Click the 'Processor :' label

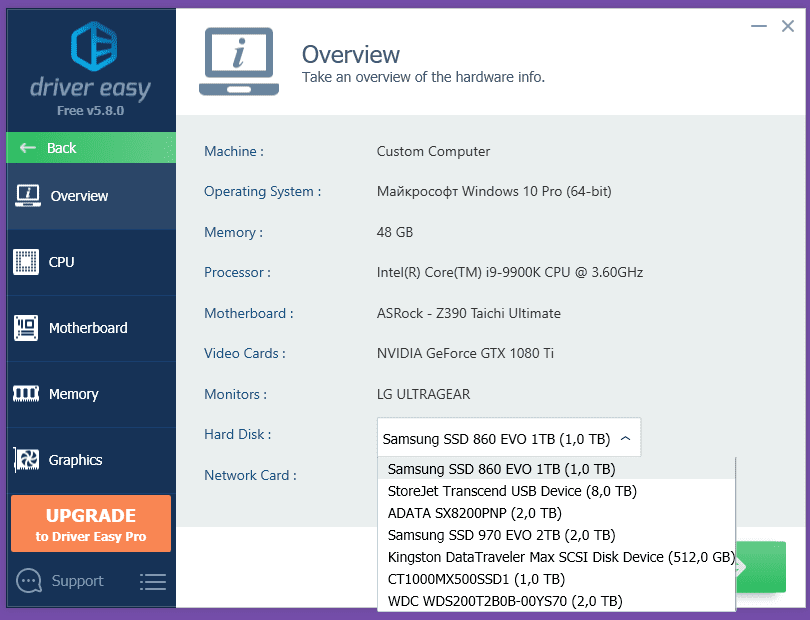tap(237, 272)
